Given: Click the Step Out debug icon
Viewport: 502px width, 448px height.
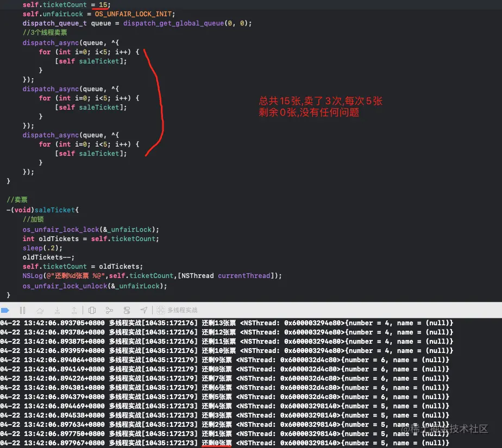Looking at the screenshot, I should (74, 310).
